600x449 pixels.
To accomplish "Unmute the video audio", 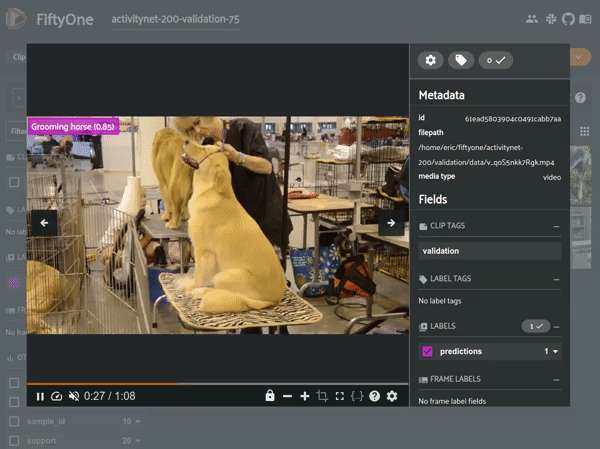I will coord(74,397).
